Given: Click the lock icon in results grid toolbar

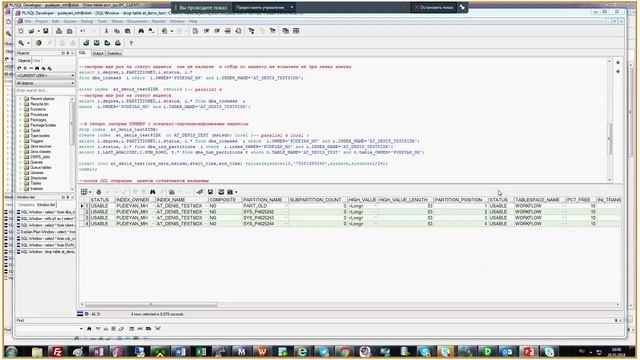Looking at the screenshot, I should click(99, 192).
